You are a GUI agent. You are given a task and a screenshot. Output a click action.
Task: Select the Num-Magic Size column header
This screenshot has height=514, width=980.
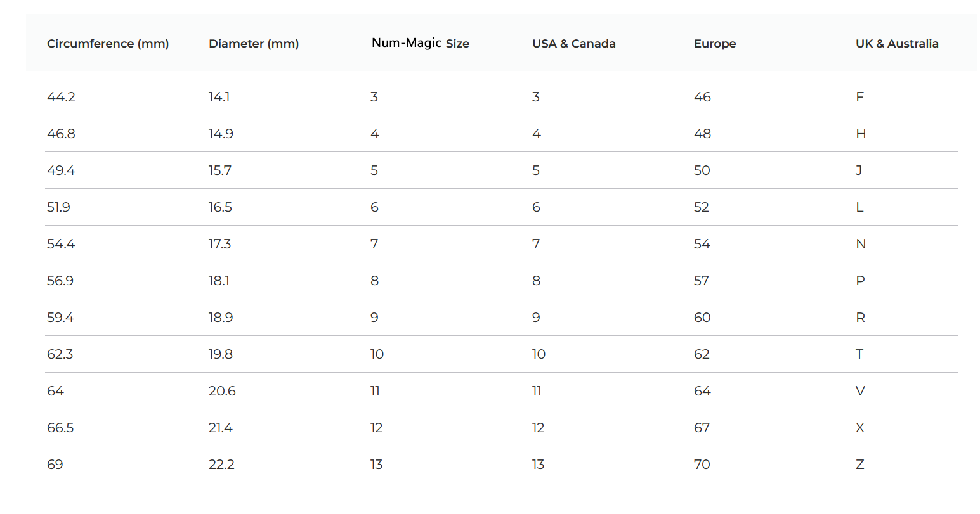pos(421,43)
